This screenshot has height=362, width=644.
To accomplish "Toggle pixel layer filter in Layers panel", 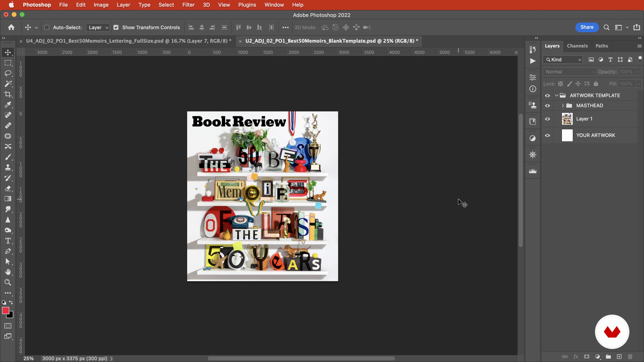I will point(591,59).
